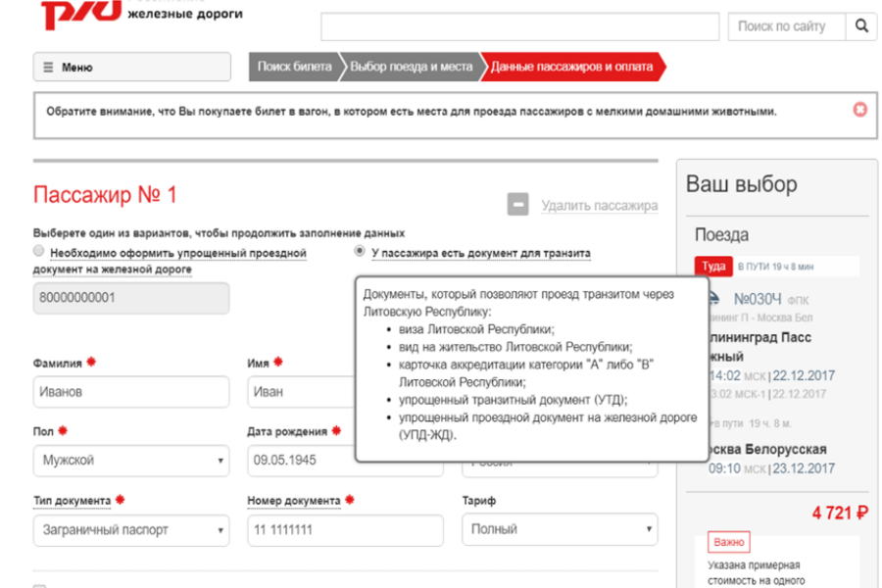Expand the Тариф dropdown
This screenshot has height=588, width=882.
click(x=560, y=529)
